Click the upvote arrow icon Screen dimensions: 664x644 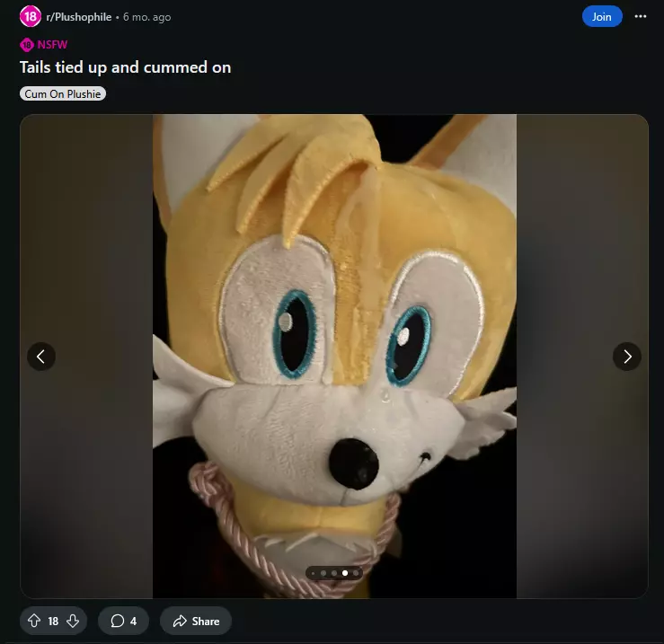click(x=34, y=621)
